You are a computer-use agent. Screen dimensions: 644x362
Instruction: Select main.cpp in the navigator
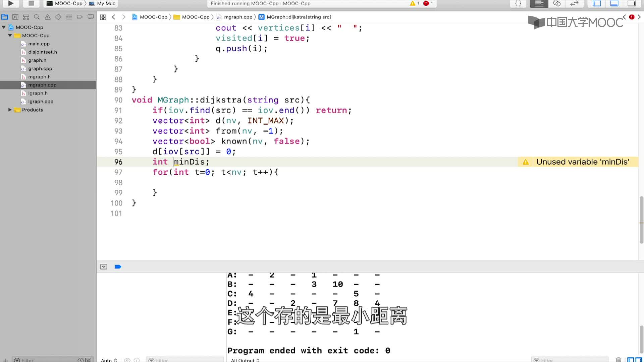point(39,44)
